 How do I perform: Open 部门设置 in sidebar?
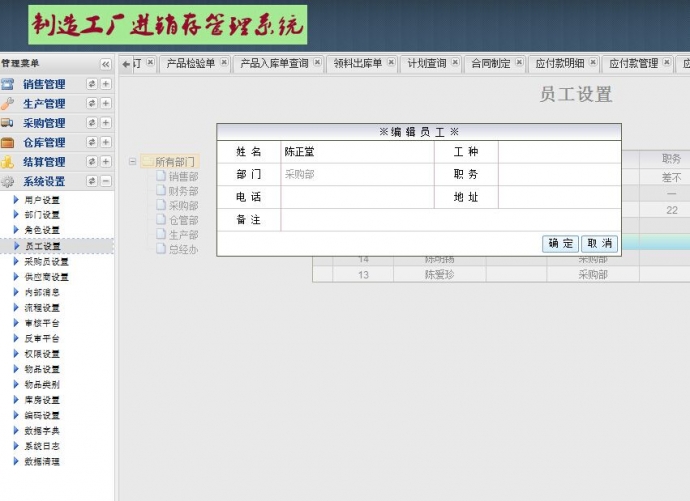[42, 215]
